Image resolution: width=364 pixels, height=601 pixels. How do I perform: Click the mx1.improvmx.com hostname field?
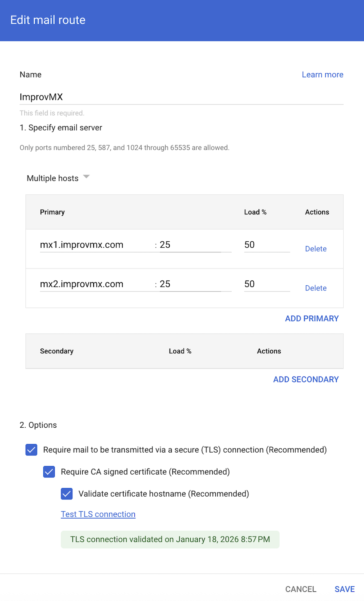click(96, 245)
